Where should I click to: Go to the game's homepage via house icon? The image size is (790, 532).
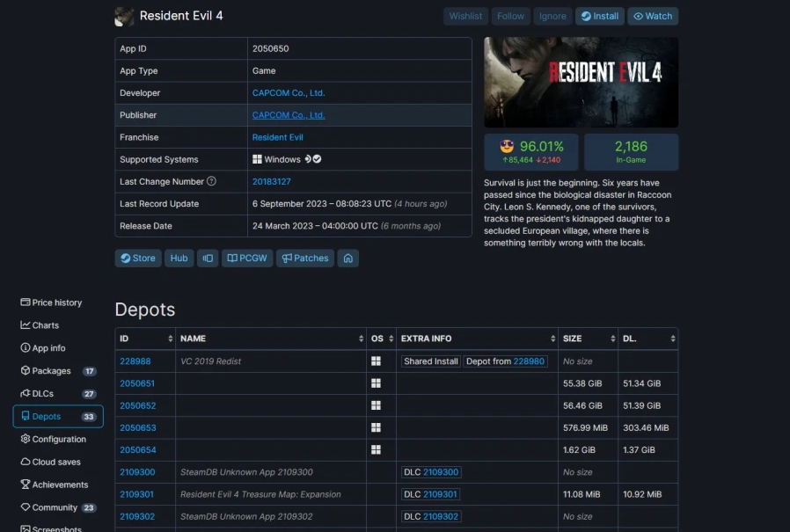pos(348,258)
